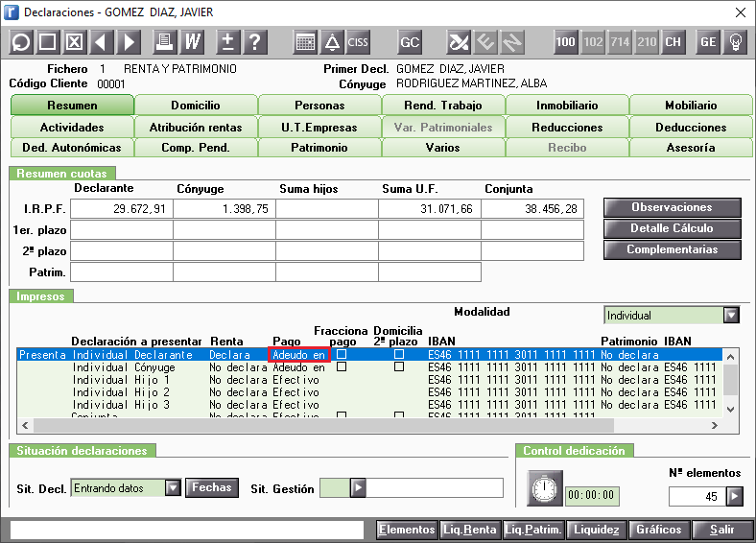Click the Nº elementos field showing 45

(697, 496)
